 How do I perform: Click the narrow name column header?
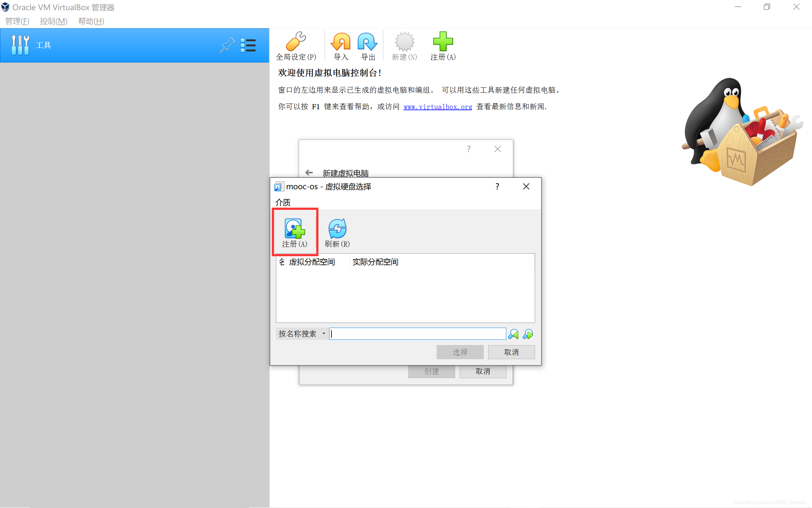282,262
